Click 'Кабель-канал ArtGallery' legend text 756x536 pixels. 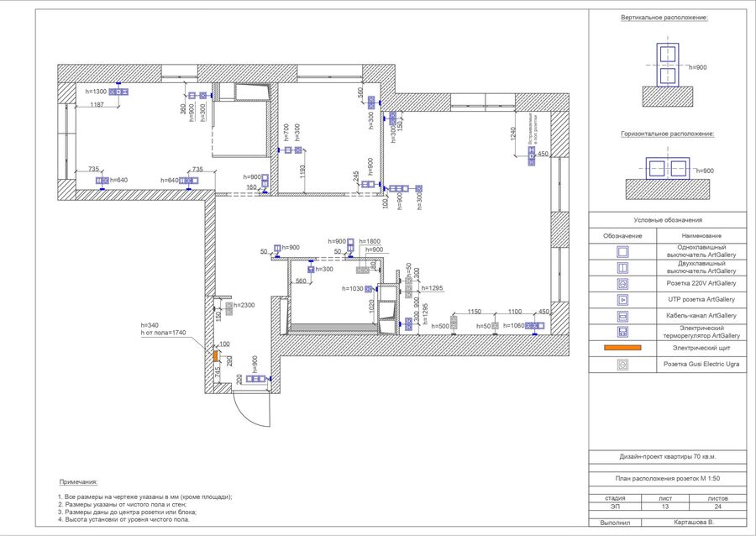click(x=701, y=316)
